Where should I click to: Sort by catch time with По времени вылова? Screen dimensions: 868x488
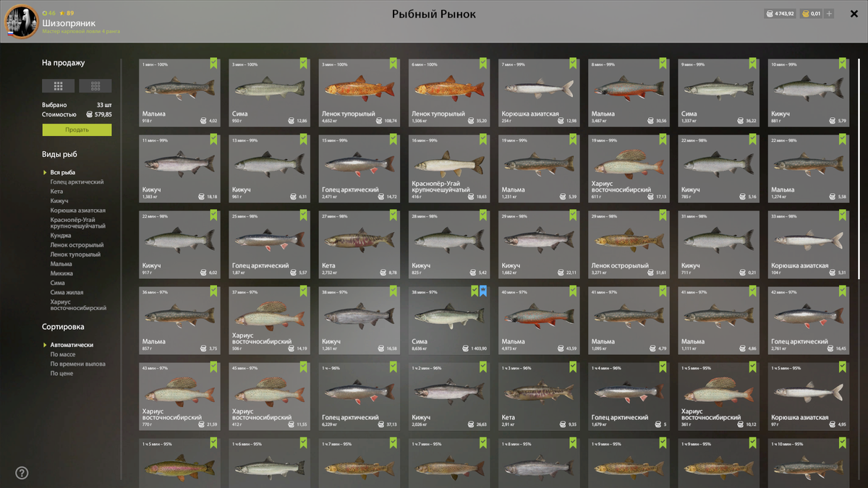click(x=77, y=364)
